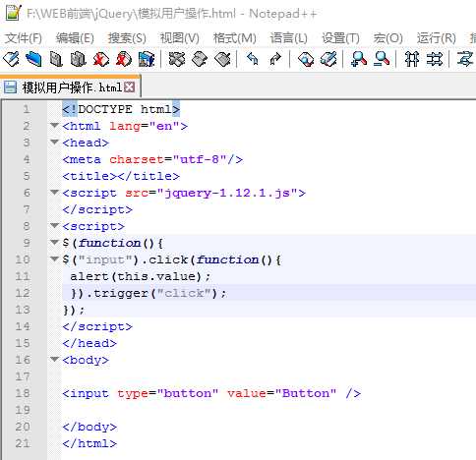Click the empty line 17 in editor

coord(268,376)
